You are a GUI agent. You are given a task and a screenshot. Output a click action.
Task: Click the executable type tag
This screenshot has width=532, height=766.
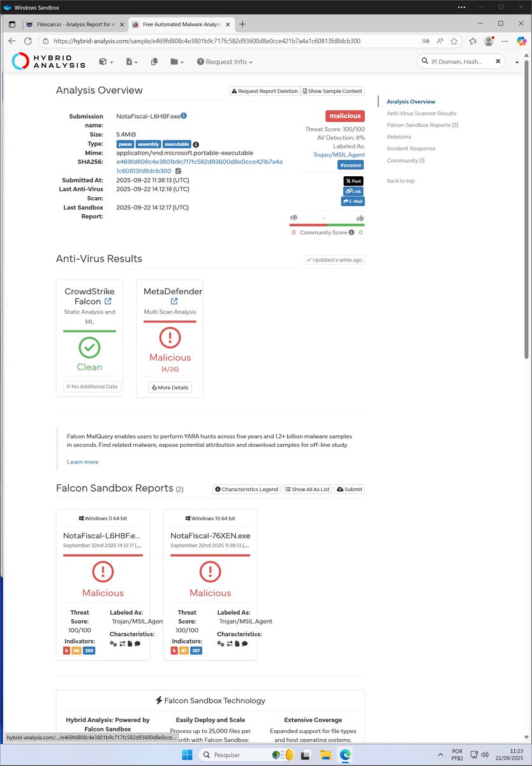177,144
